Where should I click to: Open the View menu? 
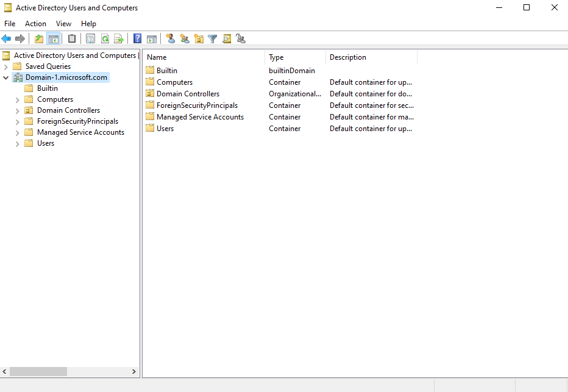tap(63, 23)
